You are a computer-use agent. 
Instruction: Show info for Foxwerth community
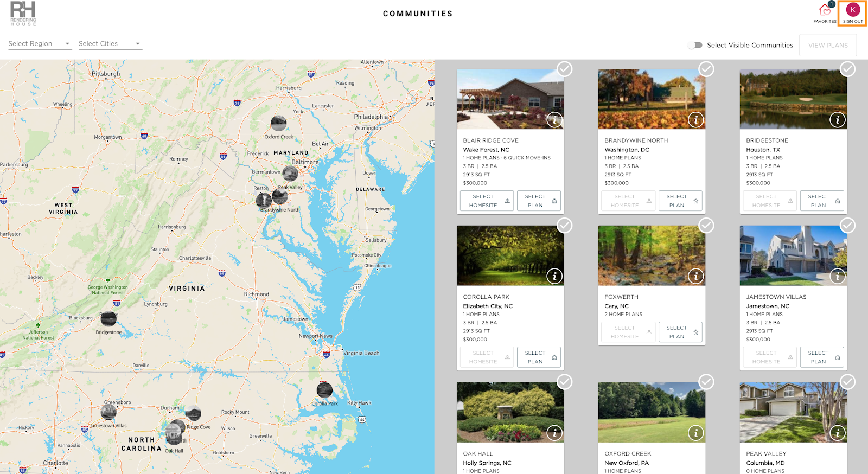point(696,276)
